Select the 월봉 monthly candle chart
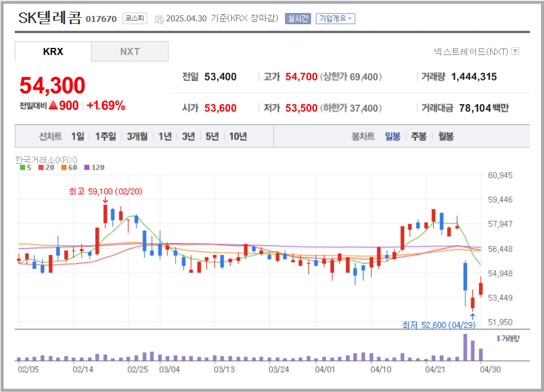Image resolution: width=544 pixels, height=392 pixels. pos(446,137)
